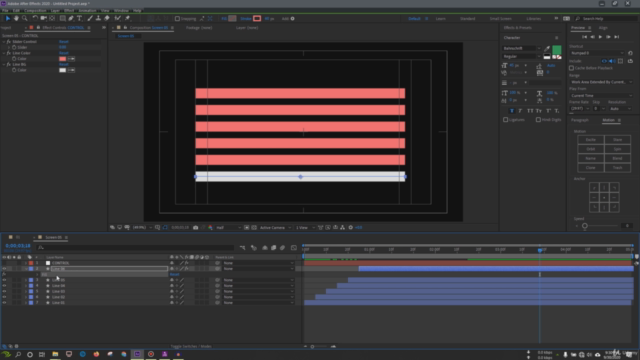Select the Horizontal Type tool
This screenshot has height=360, width=640.
click(x=80, y=18)
